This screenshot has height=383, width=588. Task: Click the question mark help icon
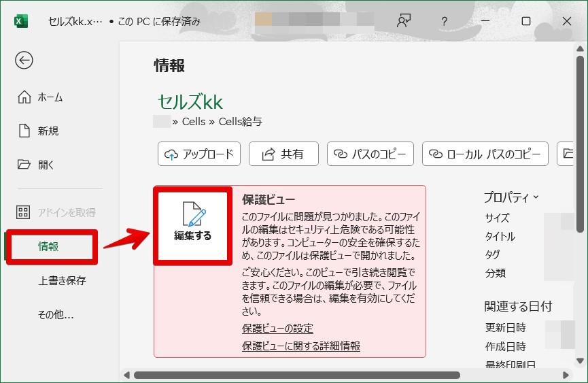pos(444,21)
